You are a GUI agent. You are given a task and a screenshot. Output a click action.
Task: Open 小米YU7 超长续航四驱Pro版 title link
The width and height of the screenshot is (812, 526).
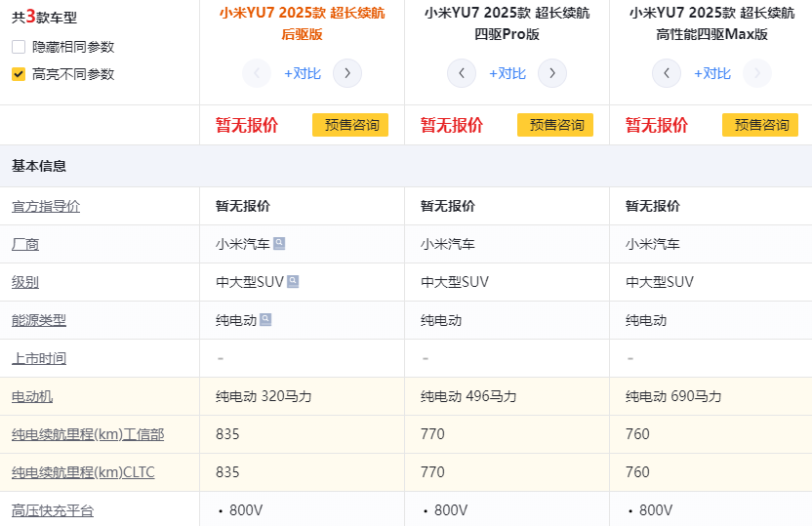507,23
